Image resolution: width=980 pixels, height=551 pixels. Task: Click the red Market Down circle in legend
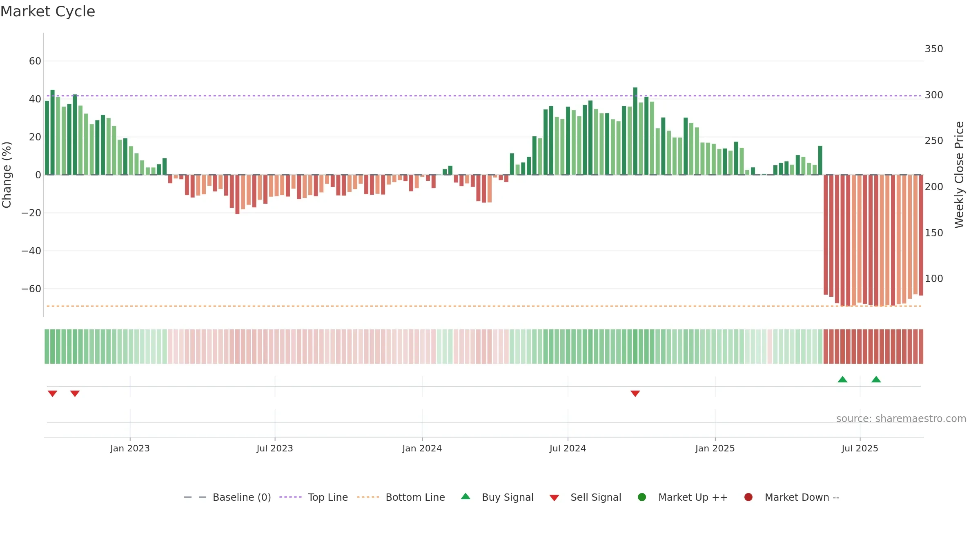(748, 497)
